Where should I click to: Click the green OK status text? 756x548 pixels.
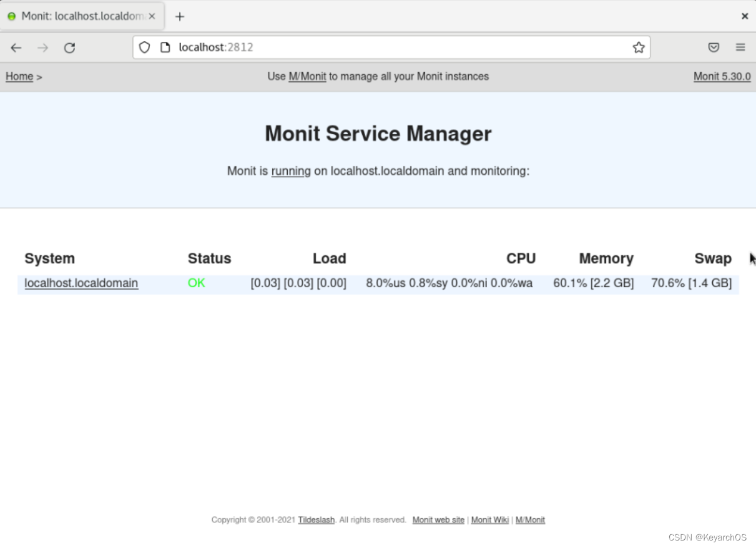pos(196,283)
